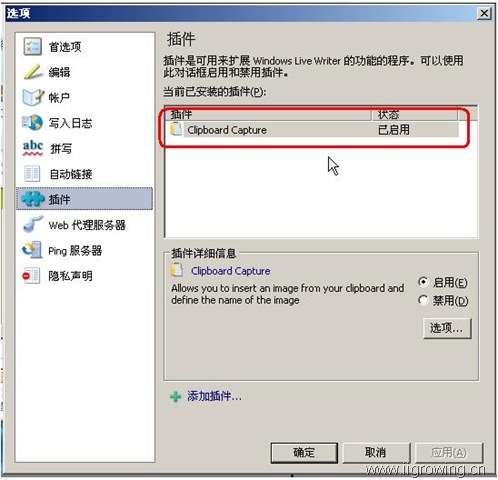The height and width of the screenshot is (480, 498).
Task: Click the 添加插件... link
Action: click(214, 396)
